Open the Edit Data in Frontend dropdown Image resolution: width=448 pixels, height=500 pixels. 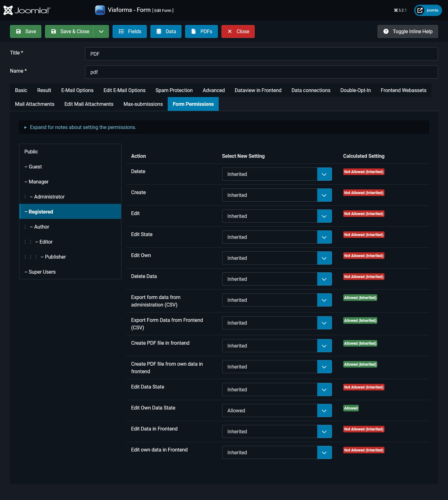click(277, 431)
